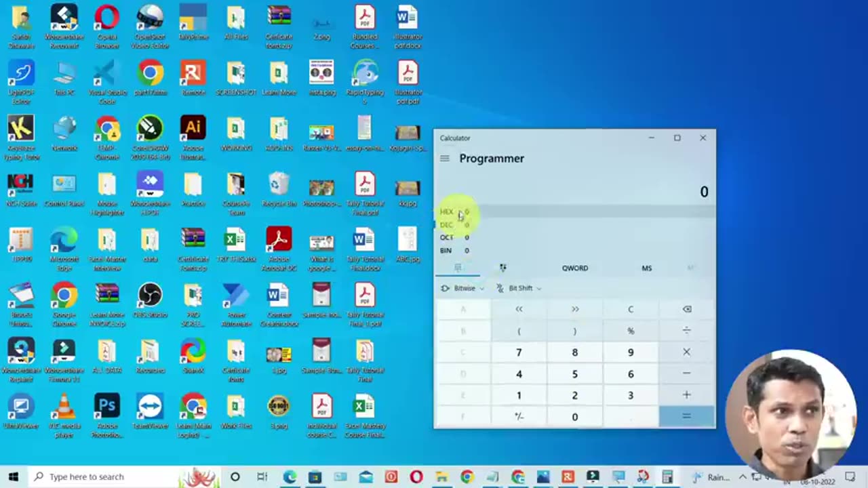
Task: Click the divide key
Action: pos(687,331)
